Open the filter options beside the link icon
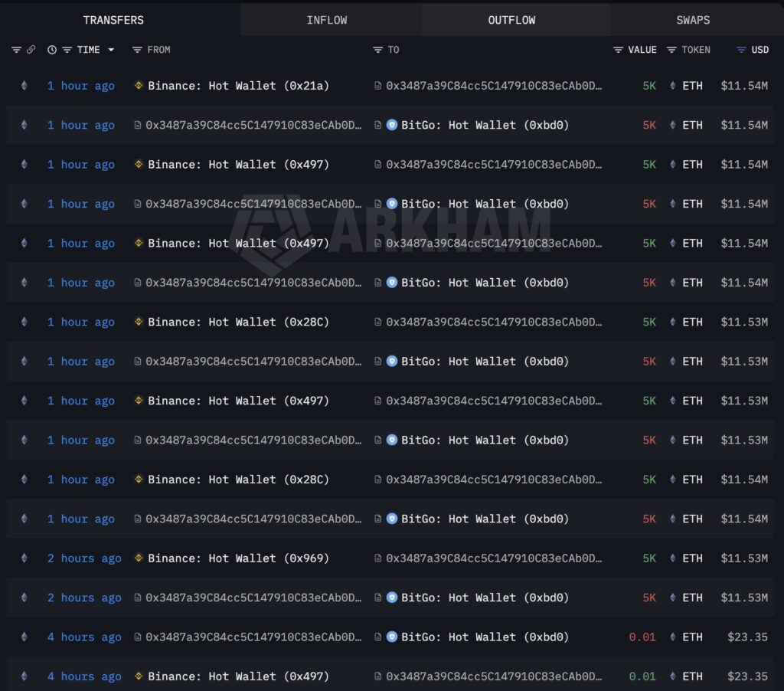784x691 pixels. pos(15,49)
